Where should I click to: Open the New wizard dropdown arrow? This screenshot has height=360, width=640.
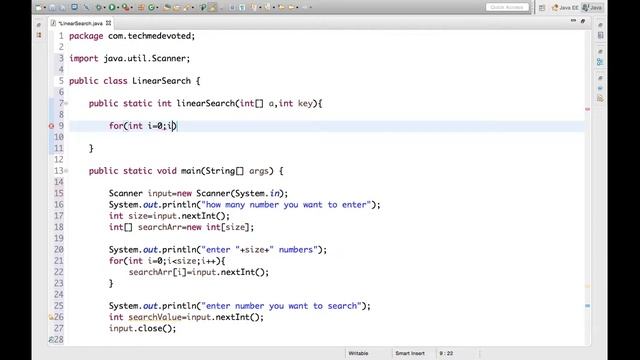tap(44, 7)
